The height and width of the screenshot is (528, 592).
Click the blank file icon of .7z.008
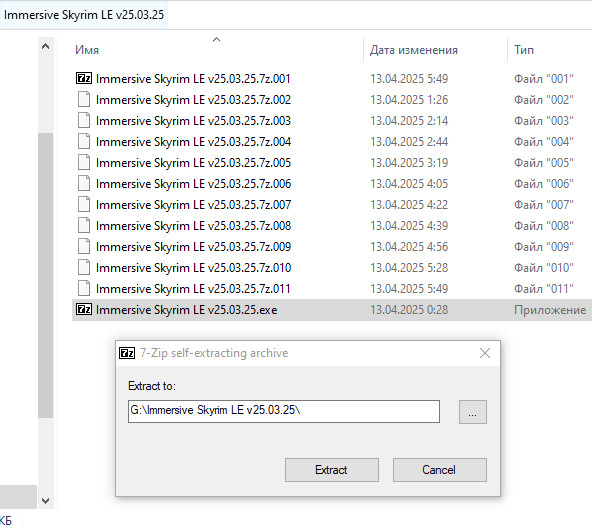pos(84,225)
